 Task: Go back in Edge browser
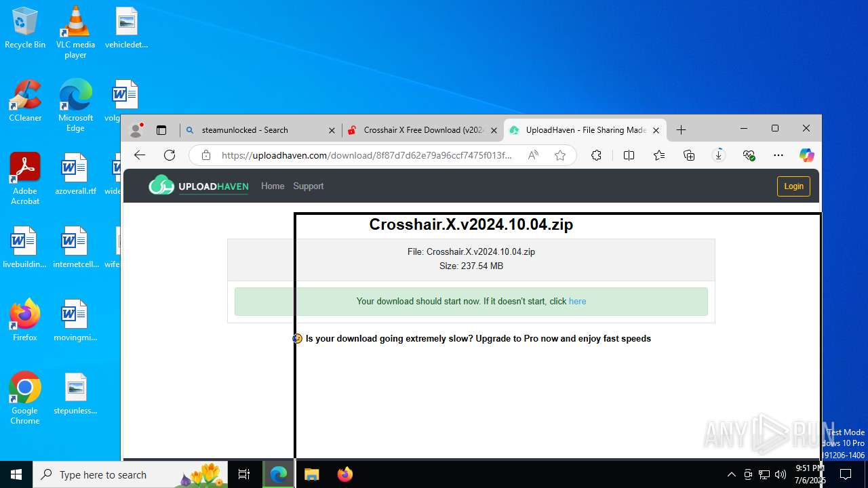tap(140, 155)
